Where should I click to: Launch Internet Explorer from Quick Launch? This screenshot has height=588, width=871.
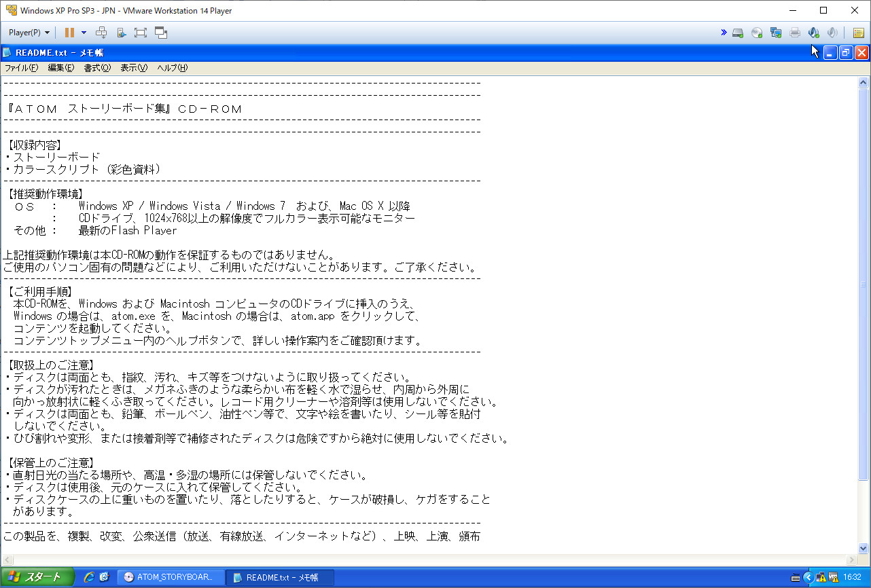point(88,577)
